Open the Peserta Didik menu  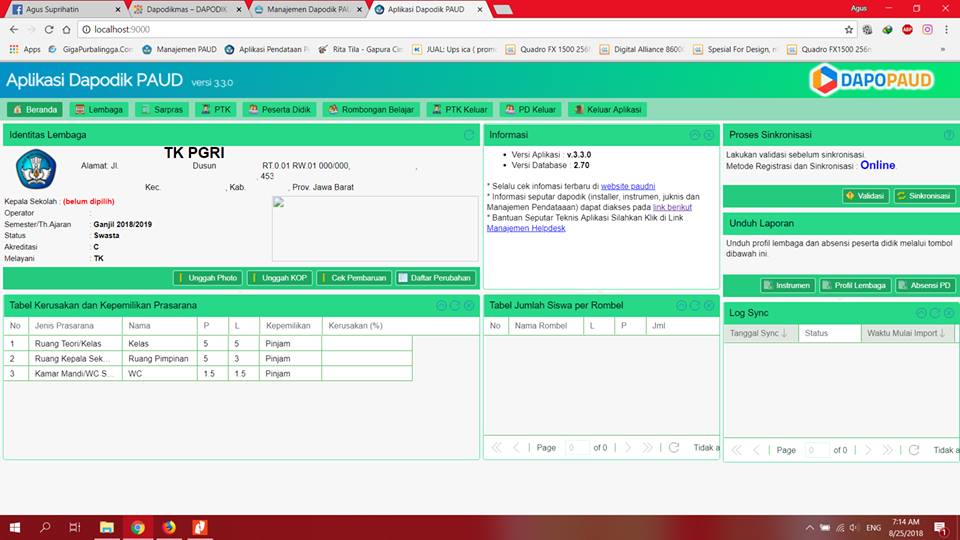(x=279, y=110)
